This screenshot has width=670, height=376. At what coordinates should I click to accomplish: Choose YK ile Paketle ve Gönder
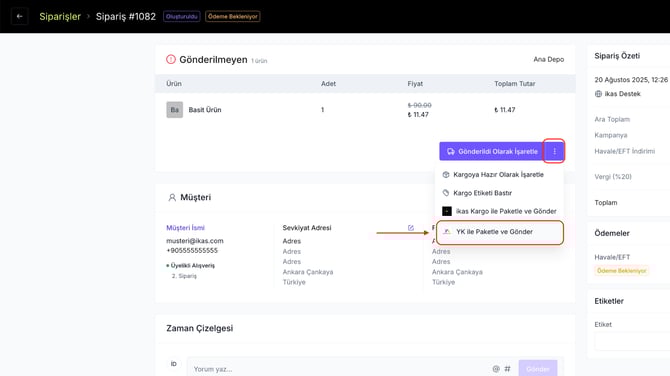coord(500,232)
